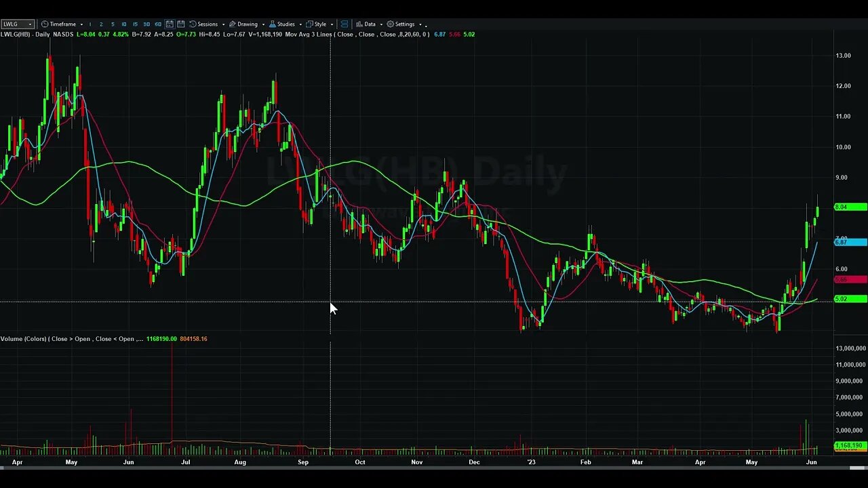Open the Timeframe menu

[62, 24]
